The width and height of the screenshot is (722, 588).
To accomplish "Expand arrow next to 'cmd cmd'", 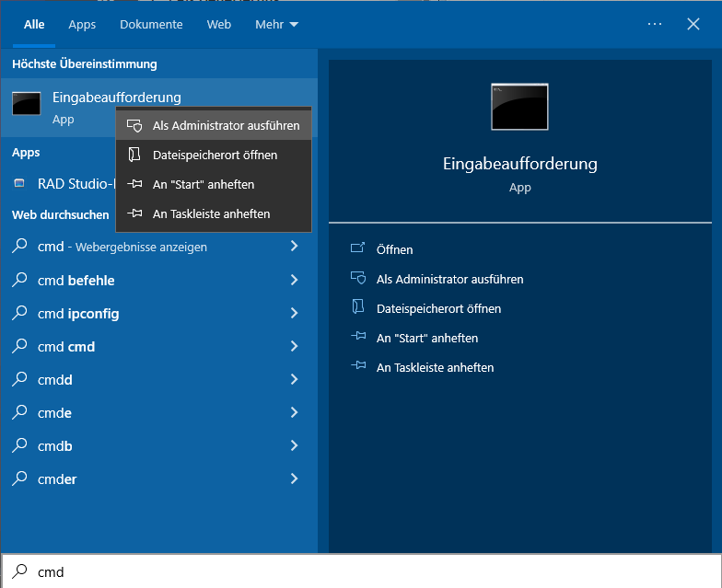I will pos(295,346).
